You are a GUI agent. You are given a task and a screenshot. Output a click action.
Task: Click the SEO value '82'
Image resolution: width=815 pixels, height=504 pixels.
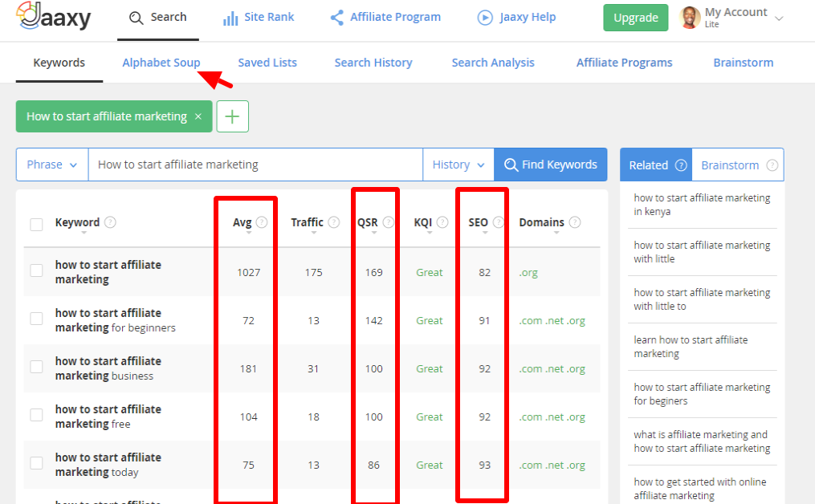pyautogui.click(x=484, y=272)
